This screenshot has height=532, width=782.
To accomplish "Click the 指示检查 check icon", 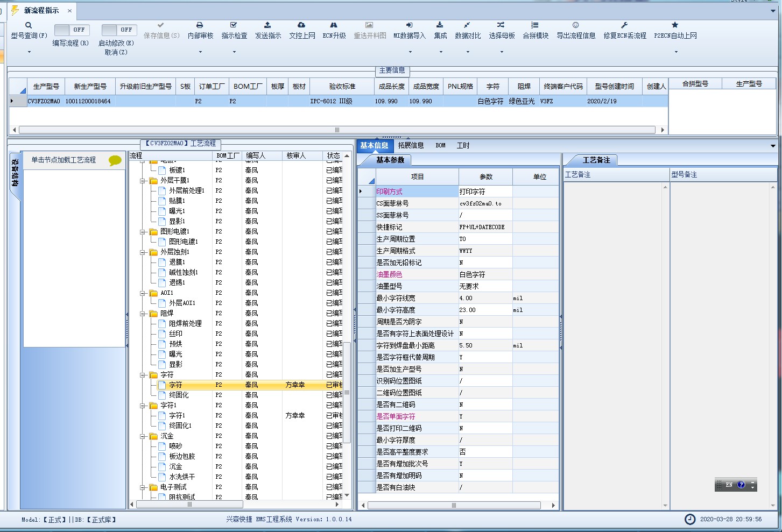I will [234, 25].
